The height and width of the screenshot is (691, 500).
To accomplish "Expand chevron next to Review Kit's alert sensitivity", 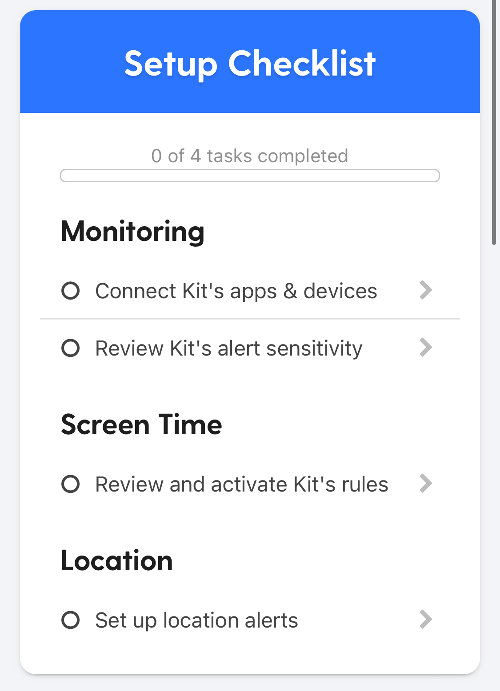I will (x=426, y=348).
